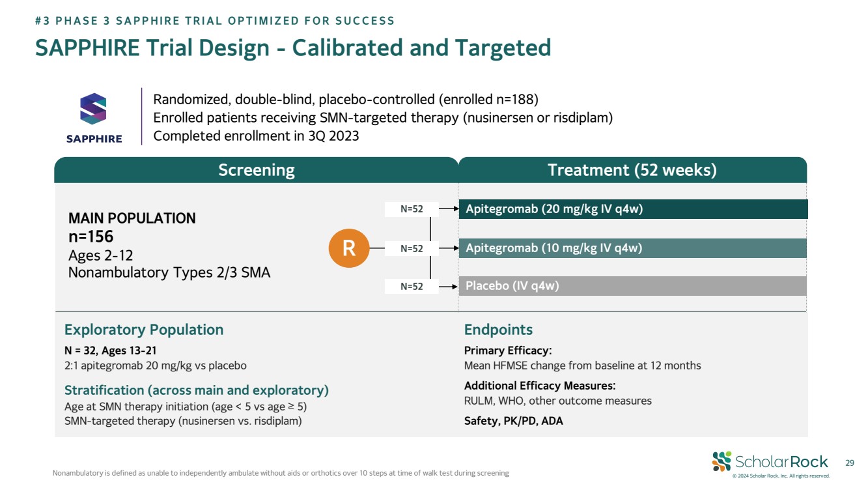Select the Screening header tab
The height and width of the screenshot is (488, 868).
pyautogui.click(x=256, y=170)
